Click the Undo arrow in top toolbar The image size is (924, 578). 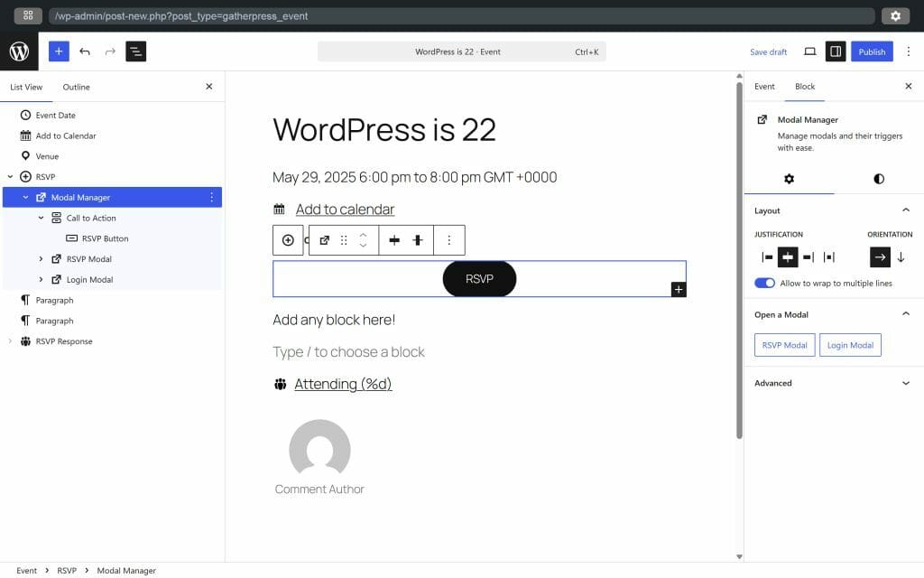85,51
